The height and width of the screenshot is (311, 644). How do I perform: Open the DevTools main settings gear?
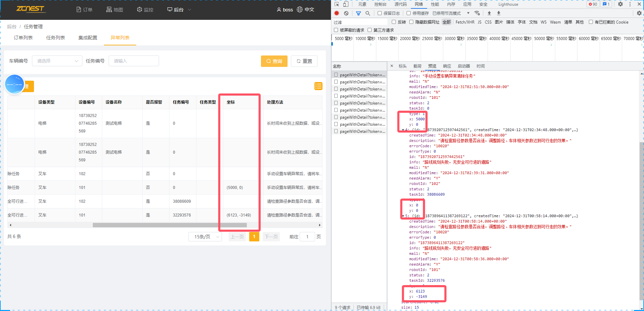[620, 4]
